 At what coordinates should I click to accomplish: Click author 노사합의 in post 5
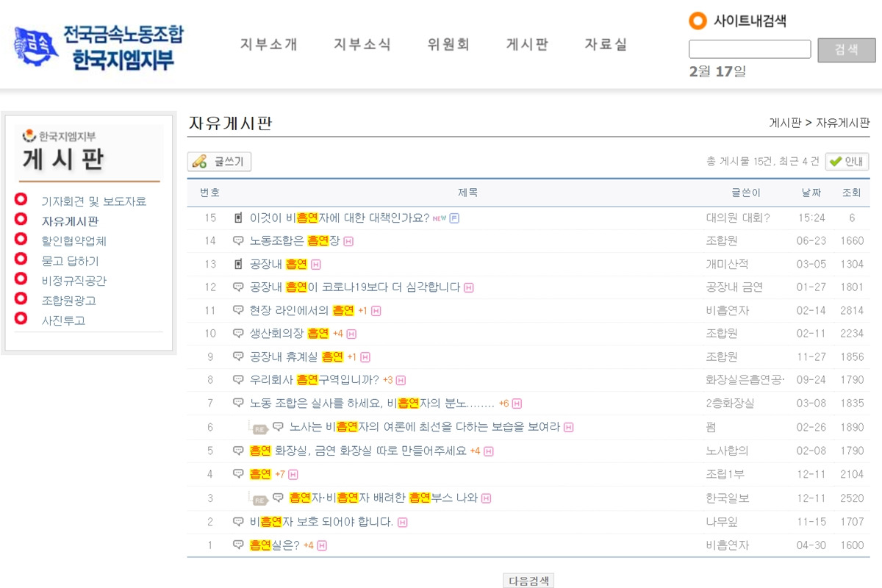tap(728, 451)
